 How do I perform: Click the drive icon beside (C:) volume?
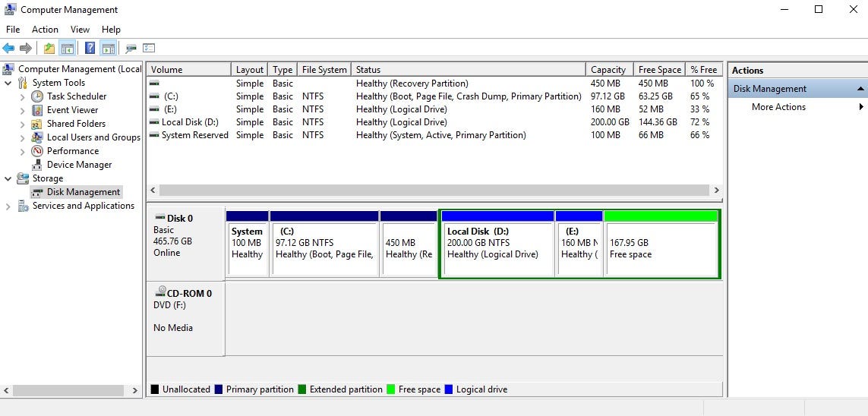tap(154, 96)
